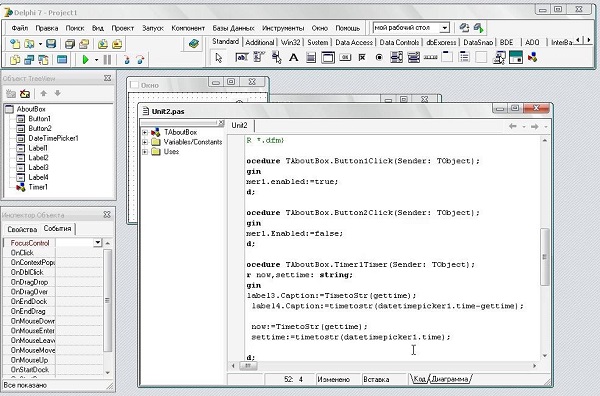Open the FocusControl event dropdown

click(98, 243)
